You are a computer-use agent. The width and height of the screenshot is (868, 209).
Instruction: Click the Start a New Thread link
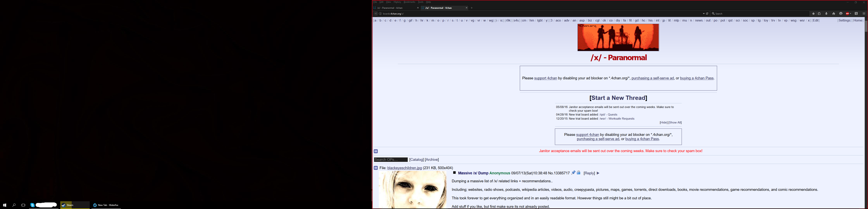(x=618, y=98)
